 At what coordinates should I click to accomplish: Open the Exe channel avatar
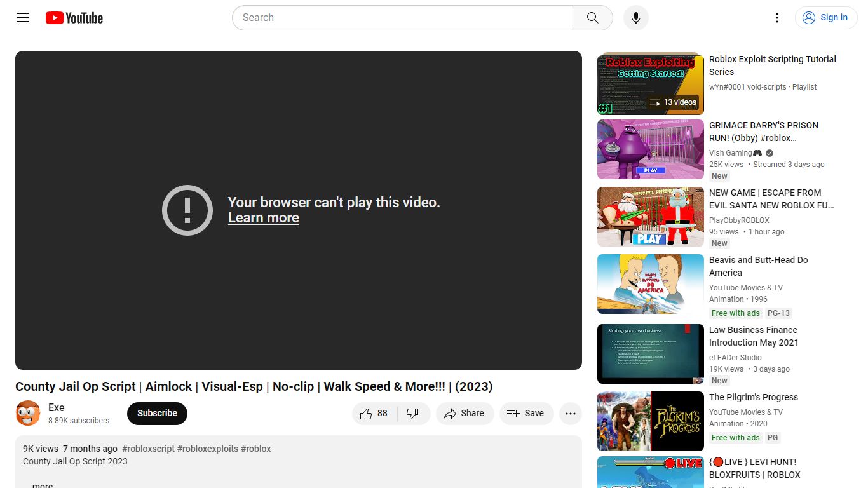click(x=28, y=413)
